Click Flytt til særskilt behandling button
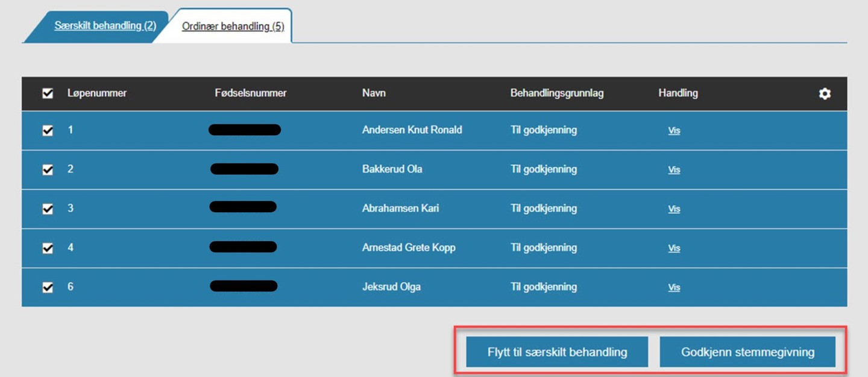 pos(557,352)
